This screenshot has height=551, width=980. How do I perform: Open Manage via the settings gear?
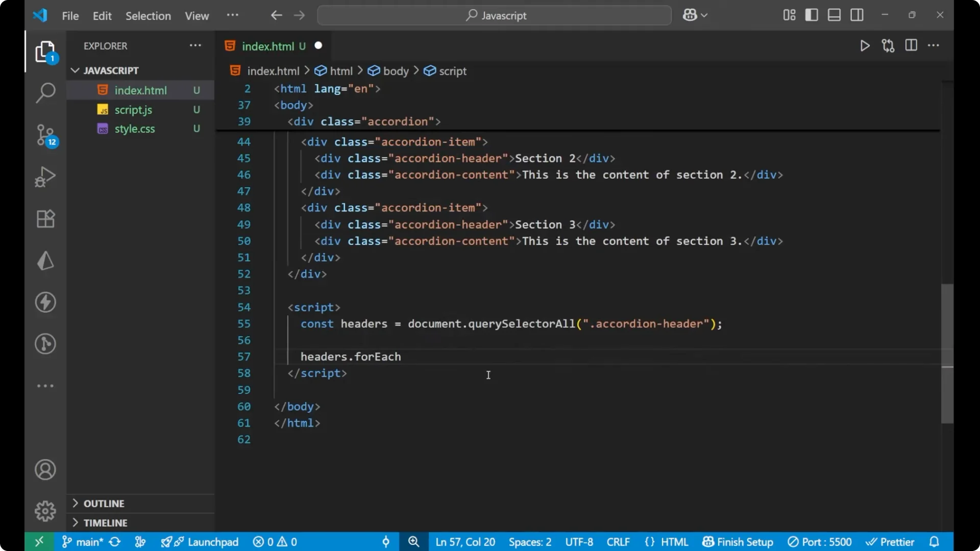click(x=45, y=511)
